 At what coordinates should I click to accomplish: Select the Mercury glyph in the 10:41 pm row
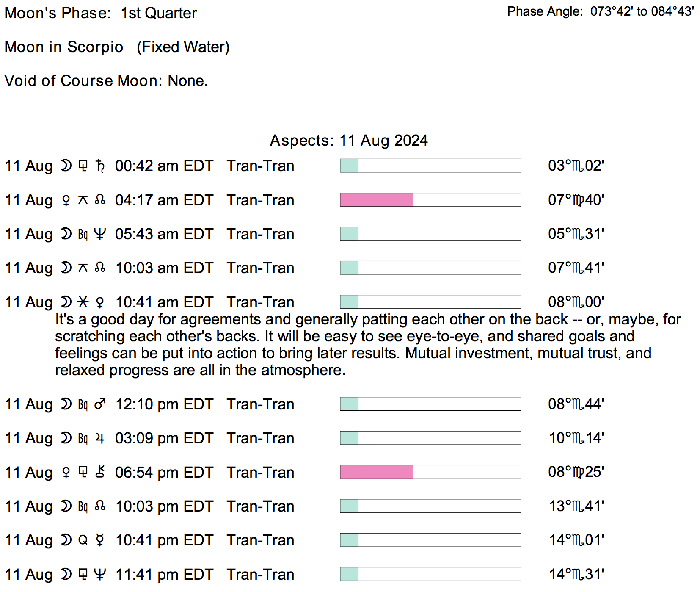click(x=100, y=540)
